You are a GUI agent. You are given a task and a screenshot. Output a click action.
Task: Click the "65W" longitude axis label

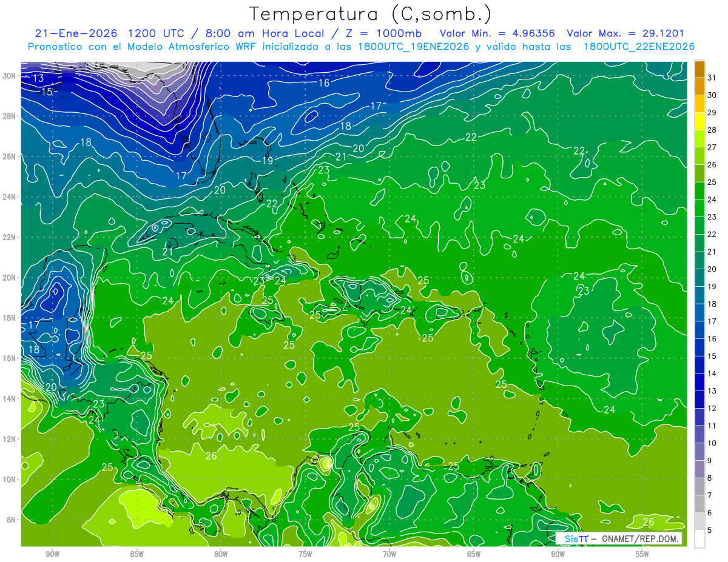click(474, 554)
